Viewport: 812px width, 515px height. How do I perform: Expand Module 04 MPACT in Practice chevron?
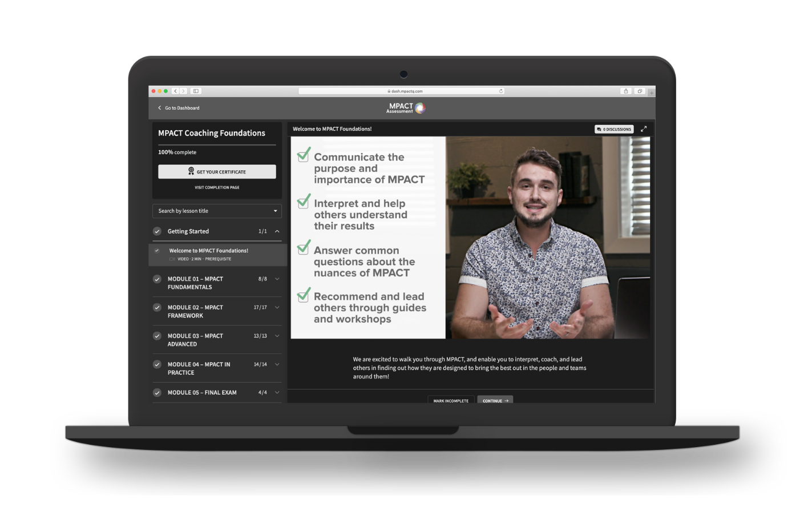[277, 364]
